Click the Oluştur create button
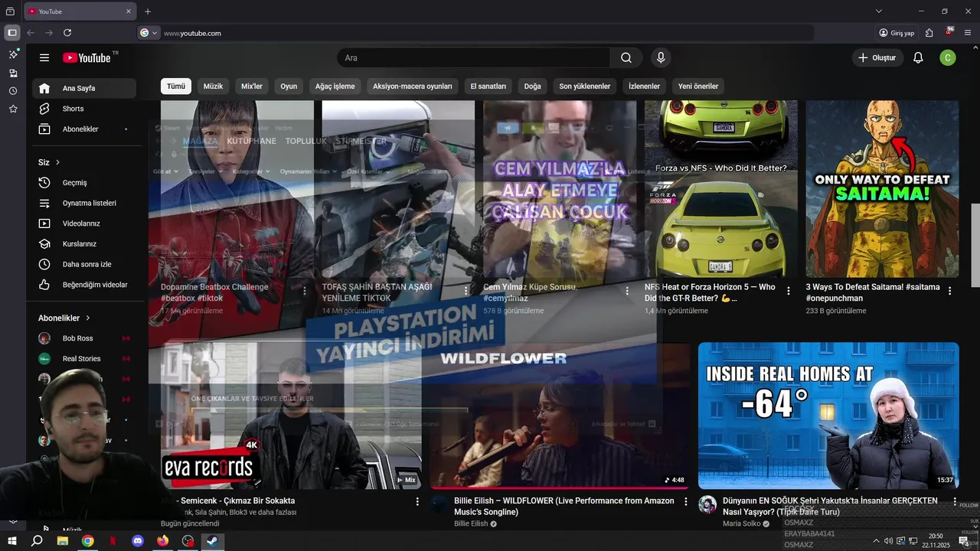This screenshot has height=551, width=980. point(877,58)
